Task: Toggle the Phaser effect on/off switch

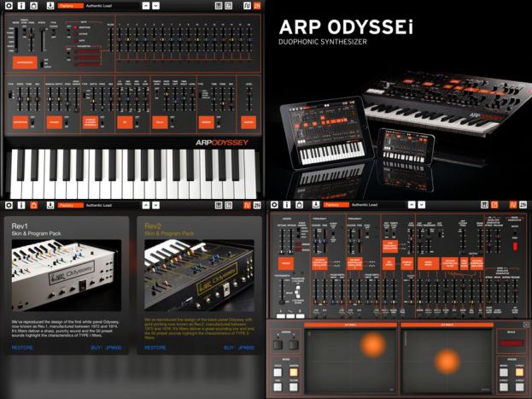Action: pos(66,122)
